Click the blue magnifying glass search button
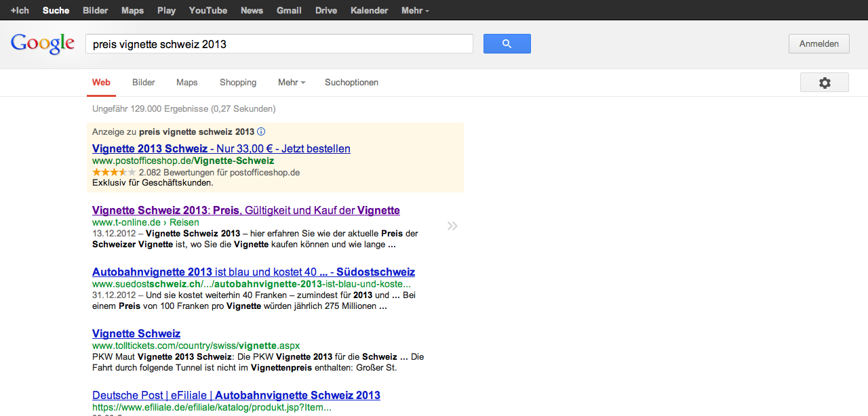The image size is (868, 416). [507, 44]
